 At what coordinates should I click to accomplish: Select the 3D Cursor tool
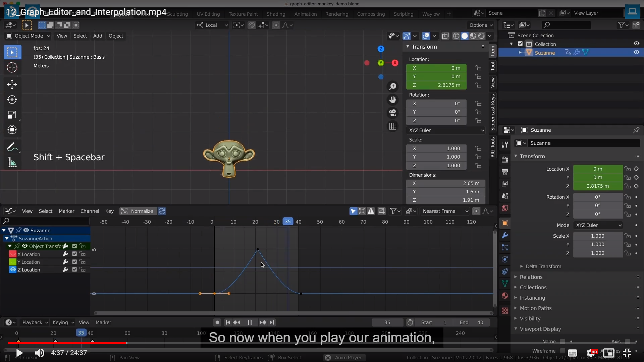12,67
